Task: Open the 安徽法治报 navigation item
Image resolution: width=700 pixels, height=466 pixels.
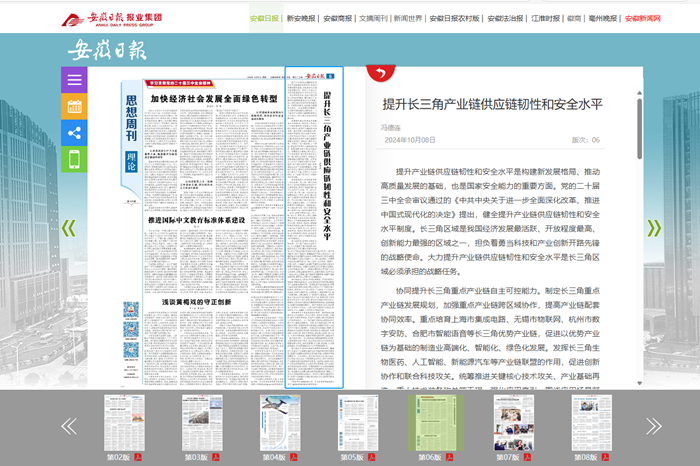Action: pos(507,18)
